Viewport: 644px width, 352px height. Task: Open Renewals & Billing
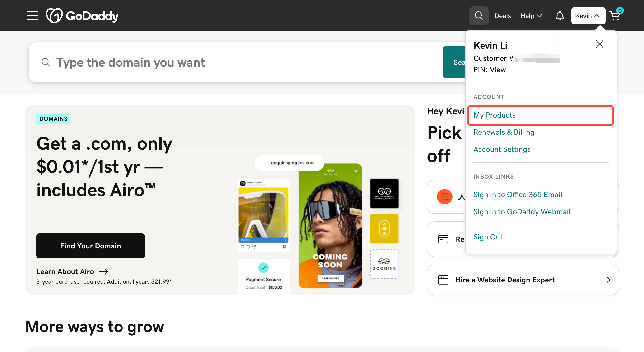(x=504, y=132)
